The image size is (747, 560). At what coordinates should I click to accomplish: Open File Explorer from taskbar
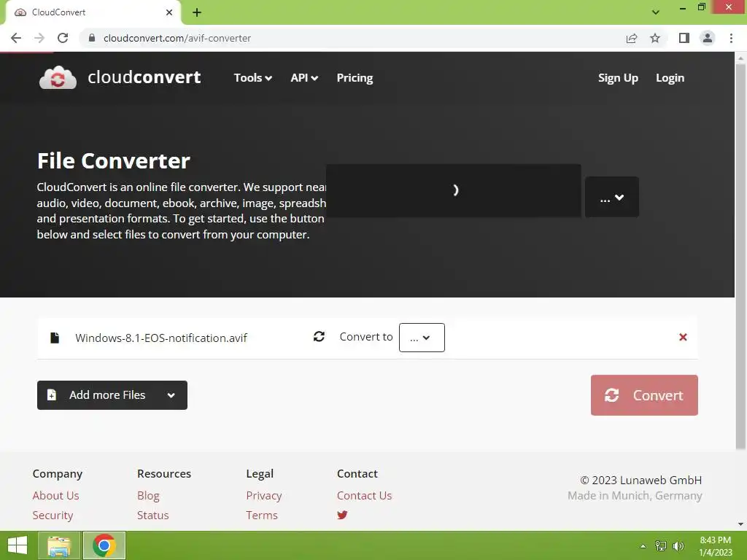point(59,545)
